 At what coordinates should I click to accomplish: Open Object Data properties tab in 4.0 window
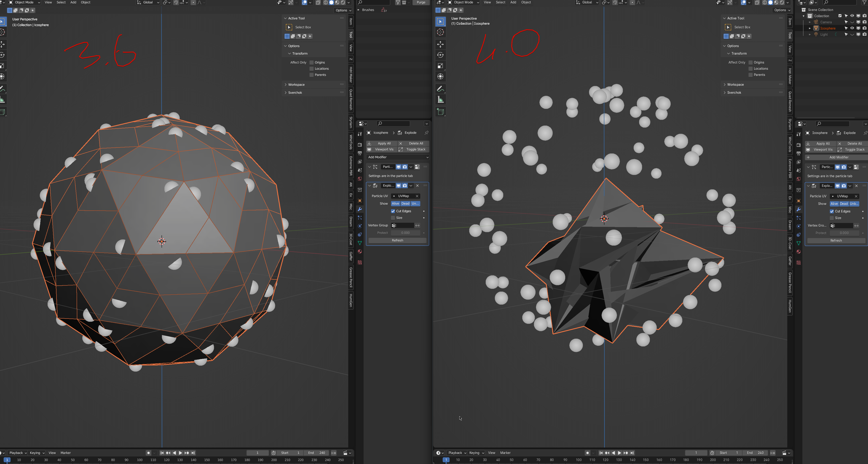[x=798, y=243]
